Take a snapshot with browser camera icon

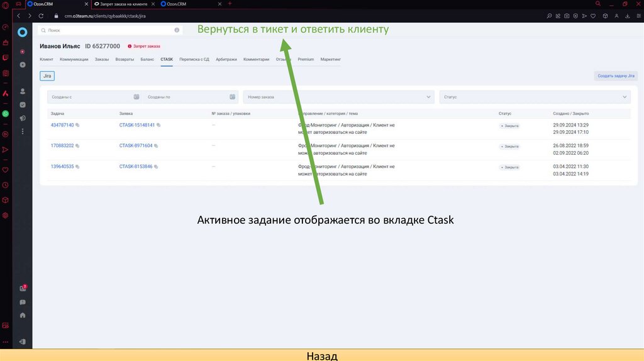point(567,16)
